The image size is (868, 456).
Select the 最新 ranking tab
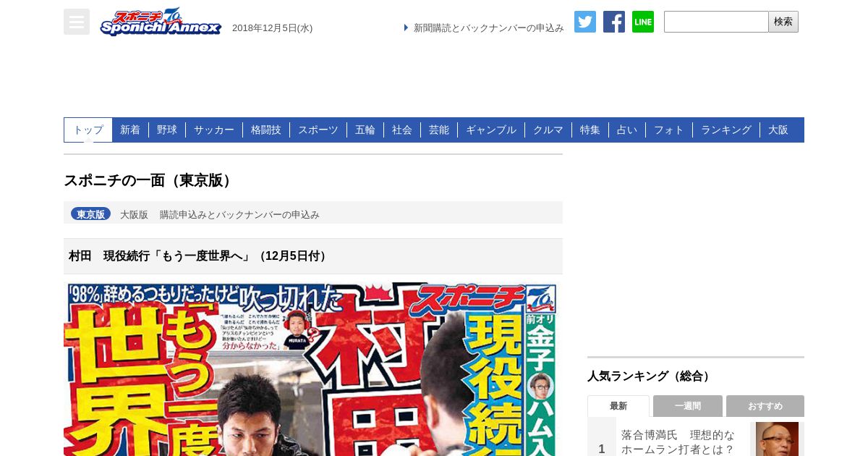pyautogui.click(x=618, y=406)
